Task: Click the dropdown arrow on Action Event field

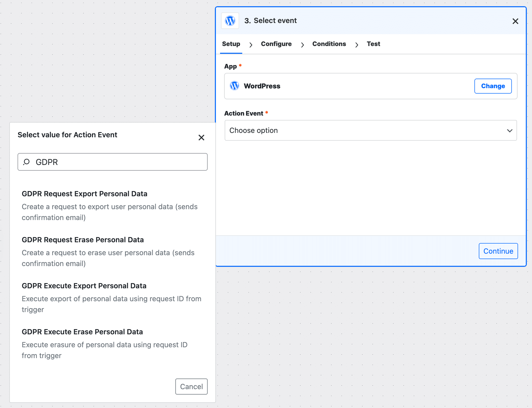Action: click(509, 131)
